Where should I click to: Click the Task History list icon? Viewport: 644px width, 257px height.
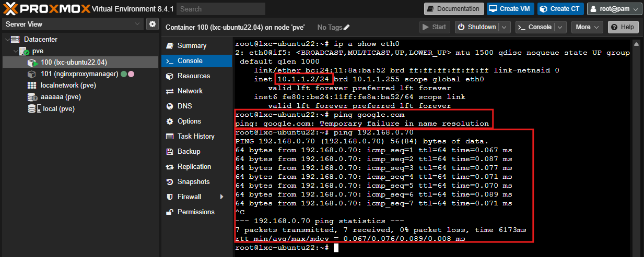pyautogui.click(x=169, y=137)
